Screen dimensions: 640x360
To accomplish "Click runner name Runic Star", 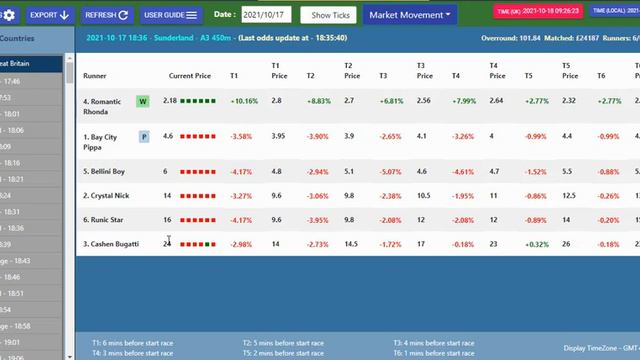I will coord(103,220).
